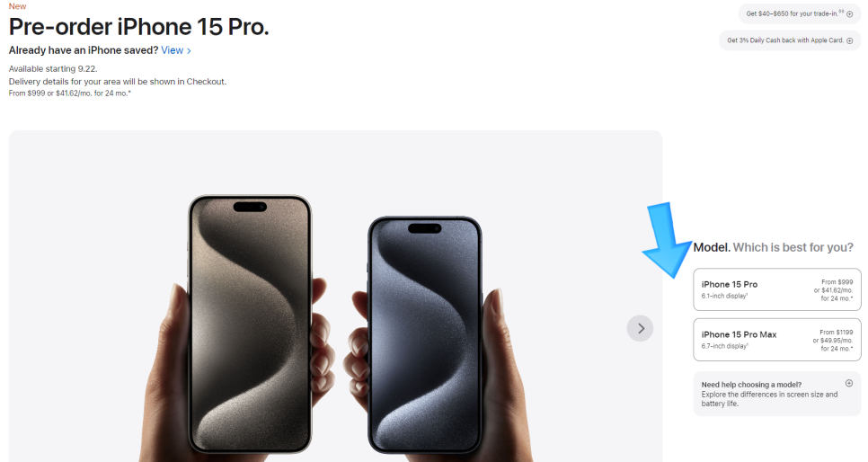Expand Get 3% Daily Cash back with Apple Card

790,40
